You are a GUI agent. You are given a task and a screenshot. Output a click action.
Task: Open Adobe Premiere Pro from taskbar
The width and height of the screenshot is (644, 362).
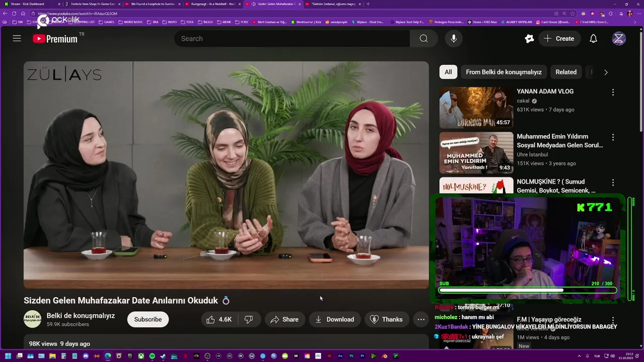pos(362,356)
